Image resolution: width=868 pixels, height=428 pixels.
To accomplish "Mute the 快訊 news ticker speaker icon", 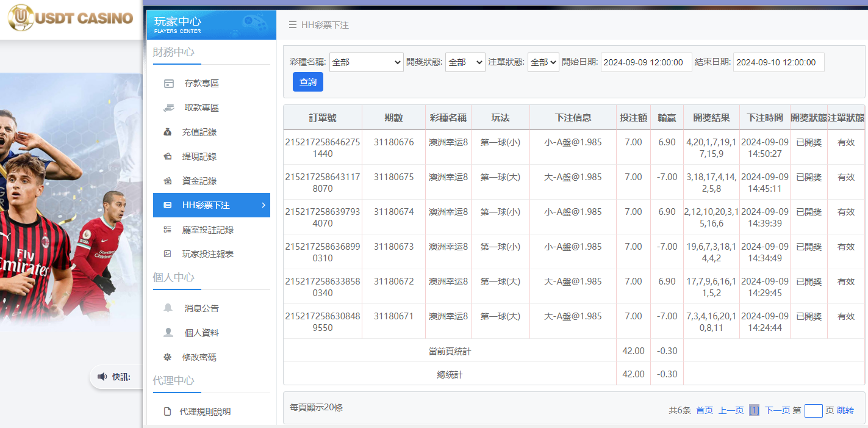I will point(101,377).
